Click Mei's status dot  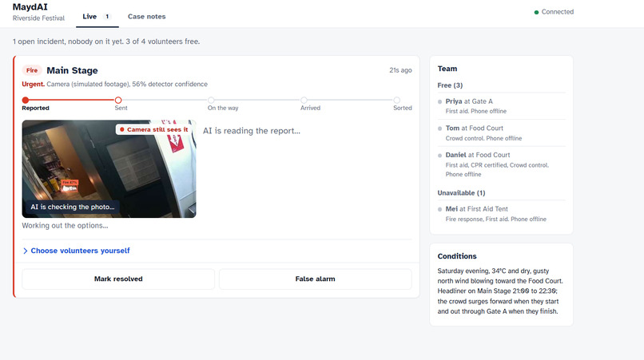pyautogui.click(x=440, y=209)
